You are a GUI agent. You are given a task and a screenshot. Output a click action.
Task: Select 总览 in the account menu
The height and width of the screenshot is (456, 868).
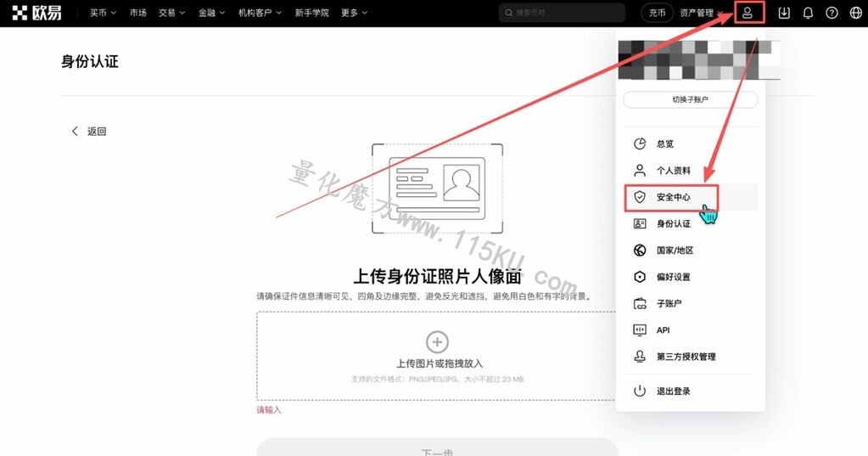click(x=691, y=144)
